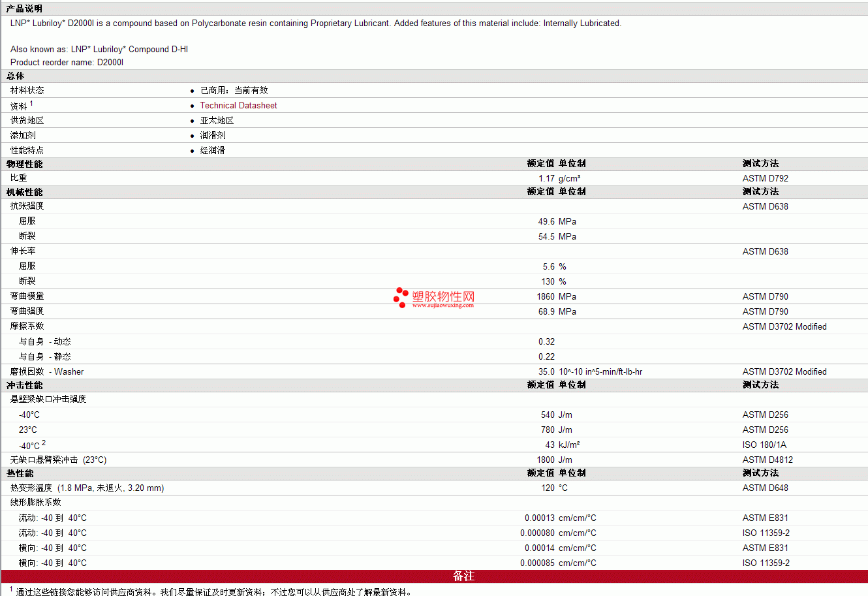Select the 5.6 % elongation value
Image resolution: width=868 pixels, height=596 pixels.
click(555, 266)
